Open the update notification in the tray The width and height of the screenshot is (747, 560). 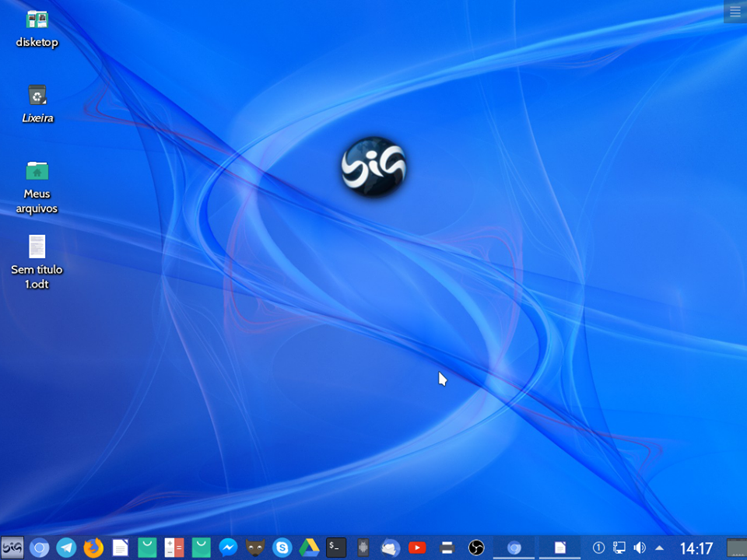pos(598,547)
